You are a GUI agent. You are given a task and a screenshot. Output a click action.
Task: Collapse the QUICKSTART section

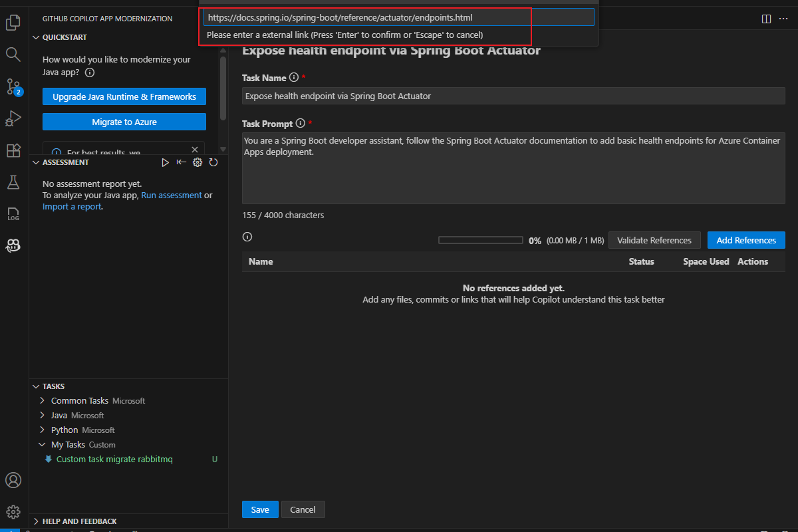[x=37, y=37]
